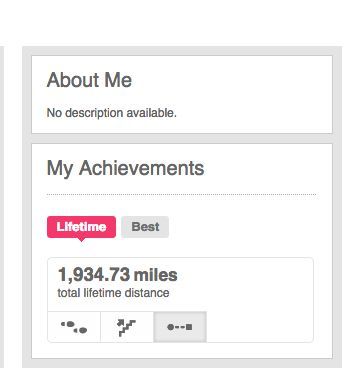The height and width of the screenshot is (368, 362).
Task: Switch to the Lifetime achievements tab
Action: [x=81, y=227]
